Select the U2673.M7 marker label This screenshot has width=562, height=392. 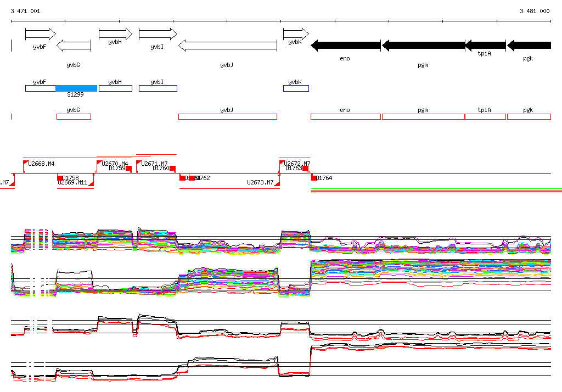click(x=260, y=183)
